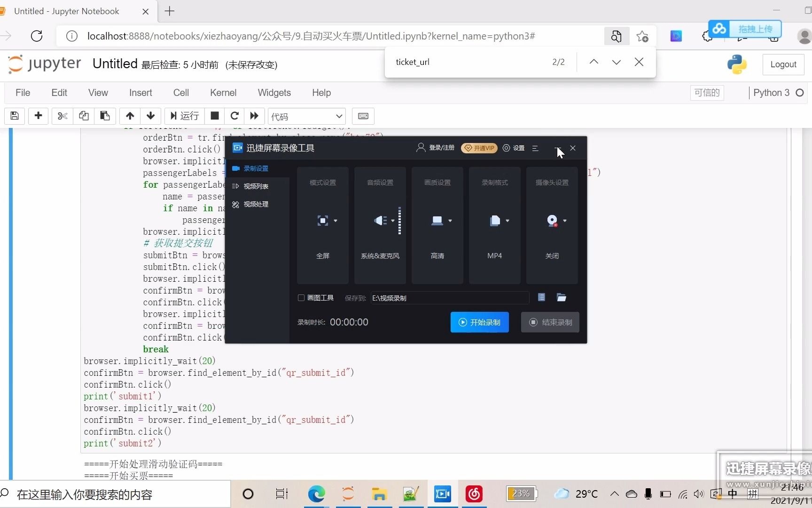Screen dimensions: 812x508
Task: Enable the 画图工具 checkbox
Action: click(x=301, y=298)
